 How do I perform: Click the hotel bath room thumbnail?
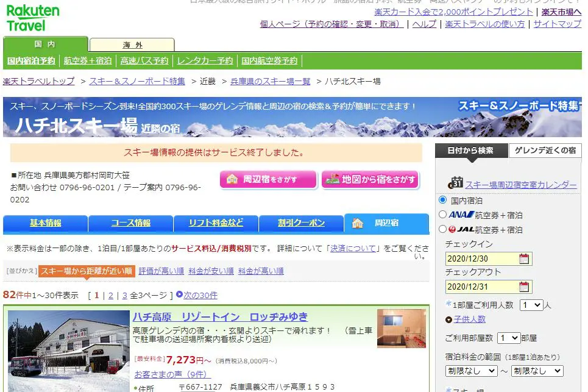(x=402, y=329)
